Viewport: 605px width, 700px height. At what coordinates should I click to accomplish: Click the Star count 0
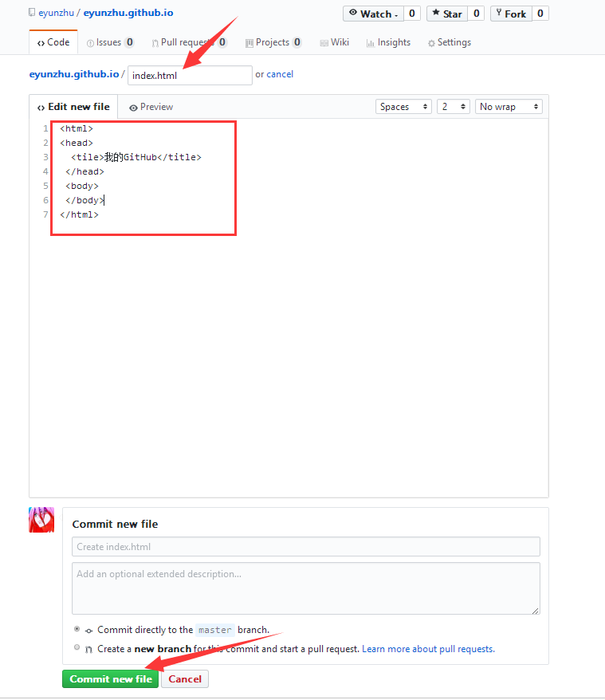[476, 14]
